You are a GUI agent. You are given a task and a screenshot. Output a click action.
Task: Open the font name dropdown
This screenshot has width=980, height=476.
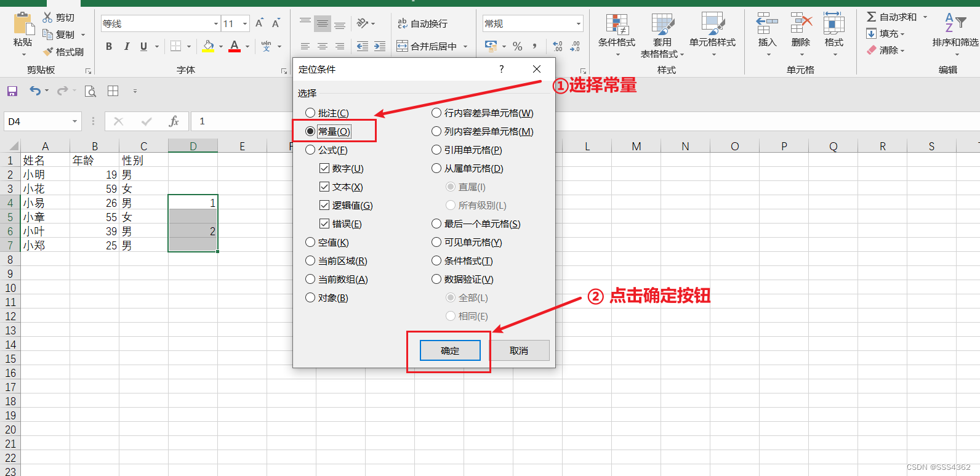(x=216, y=24)
